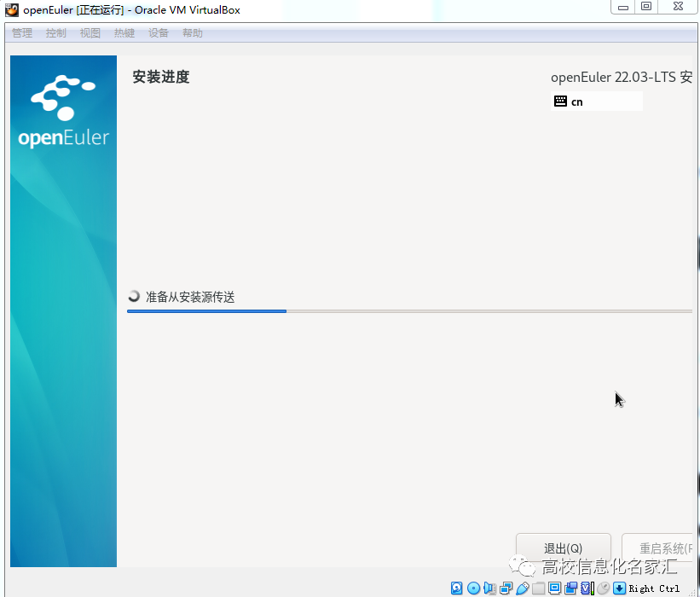This screenshot has width=700, height=597.
Task: Toggle the video recording status indicator
Action: [570, 588]
